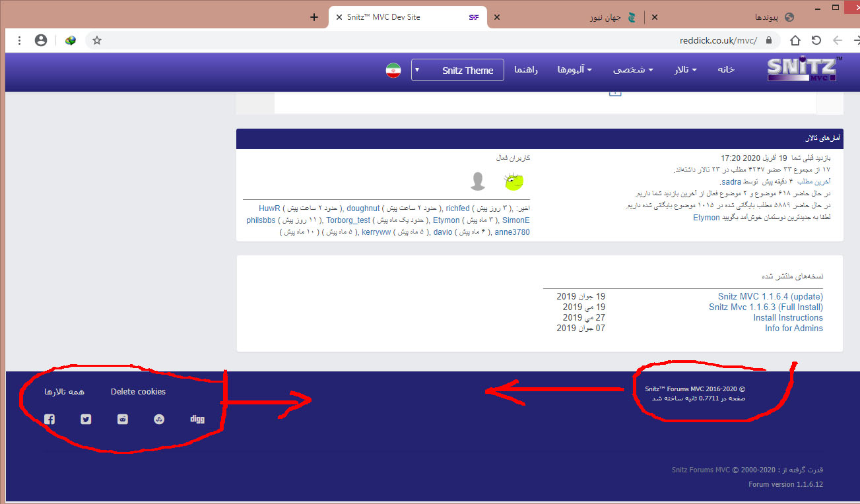Expand the شخصی navigation dropdown
860x504 pixels.
click(x=632, y=70)
